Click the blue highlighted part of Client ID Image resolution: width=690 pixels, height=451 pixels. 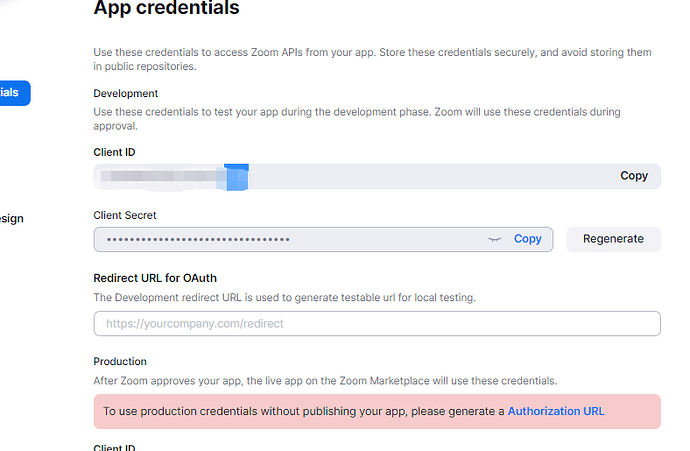236,177
